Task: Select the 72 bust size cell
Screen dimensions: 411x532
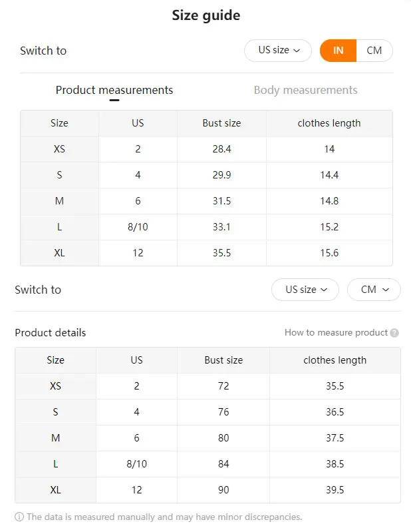Action: (223, 386)
